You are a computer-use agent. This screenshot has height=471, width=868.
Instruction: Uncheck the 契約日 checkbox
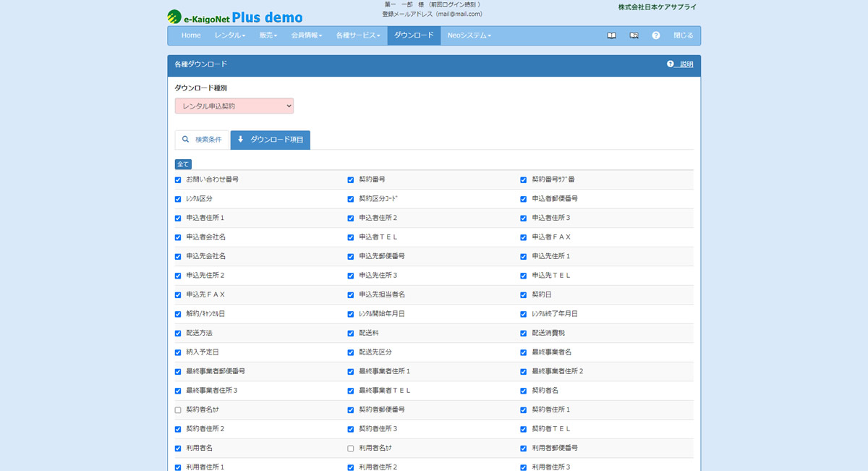524,295
